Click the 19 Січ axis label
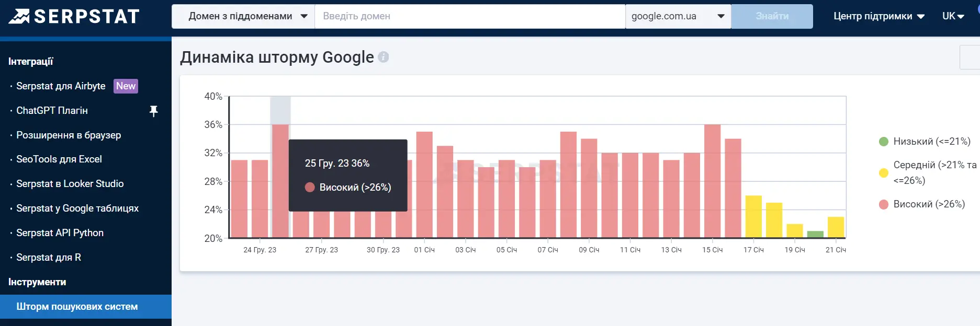 (x=795, y=250)
